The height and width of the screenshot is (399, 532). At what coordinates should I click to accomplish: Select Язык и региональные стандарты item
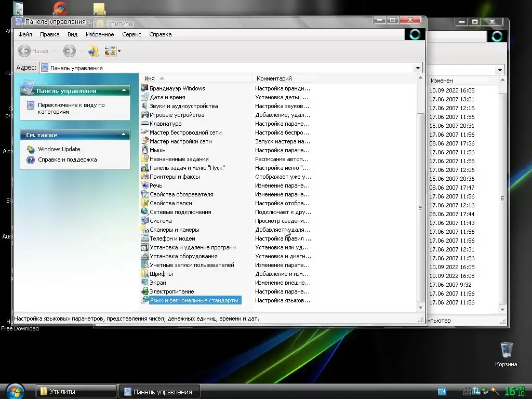pos(194,300)
